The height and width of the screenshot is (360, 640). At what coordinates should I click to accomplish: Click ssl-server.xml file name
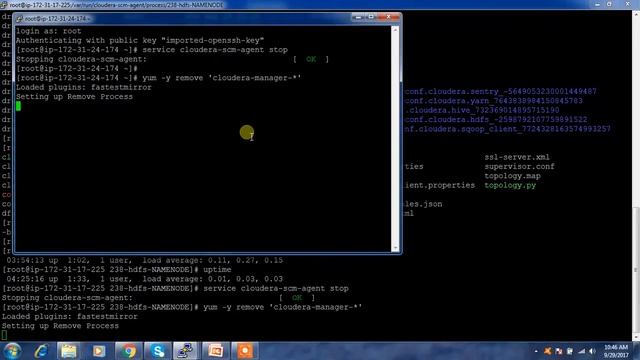click(517, 157)
